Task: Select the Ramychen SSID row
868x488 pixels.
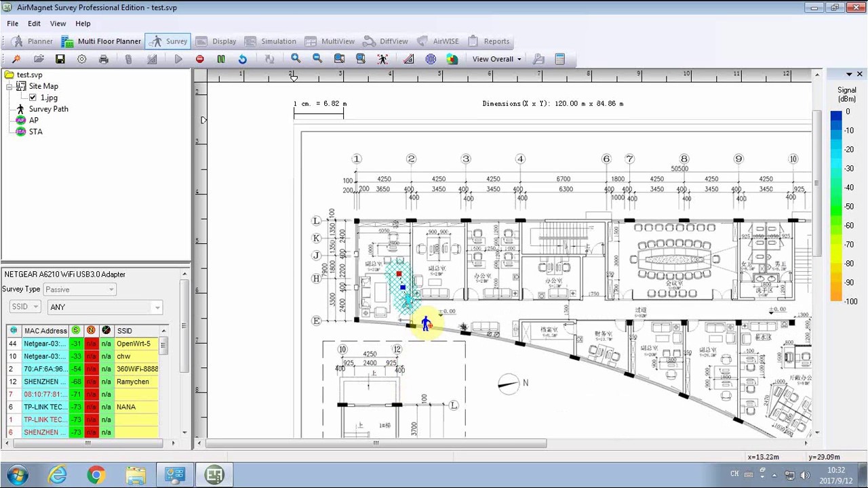Action: click(83, 382)
